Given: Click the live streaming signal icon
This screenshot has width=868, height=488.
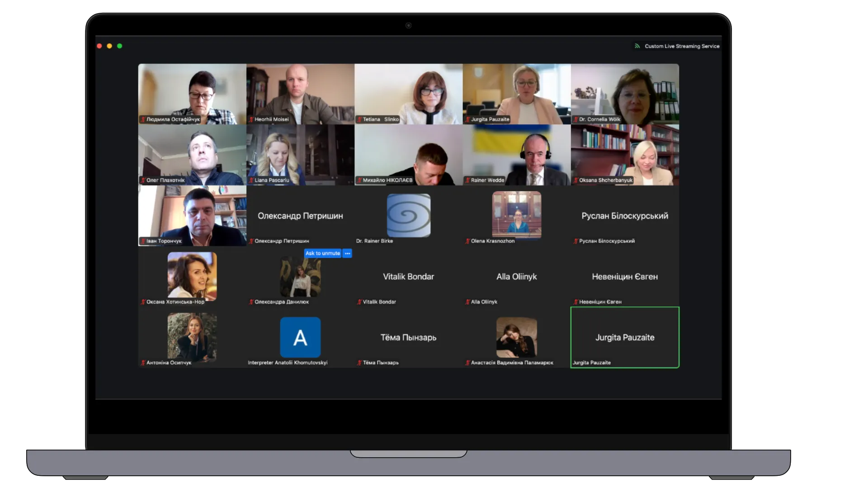Looking at the screenshot, I should pos(637,46).
